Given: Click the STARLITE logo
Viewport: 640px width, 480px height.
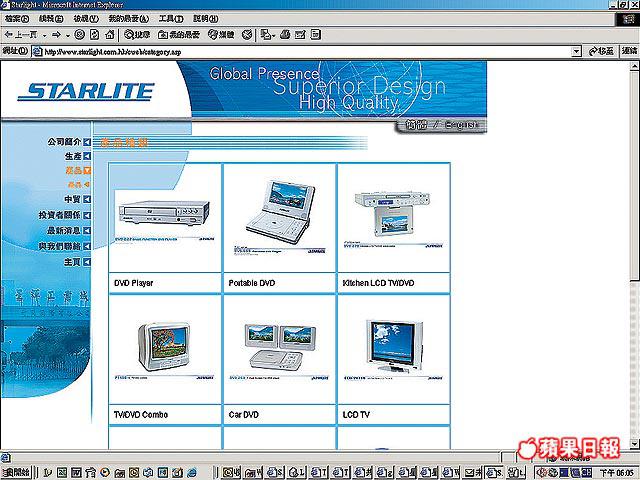Looking at the screenshot, I should tap(86, 91).
